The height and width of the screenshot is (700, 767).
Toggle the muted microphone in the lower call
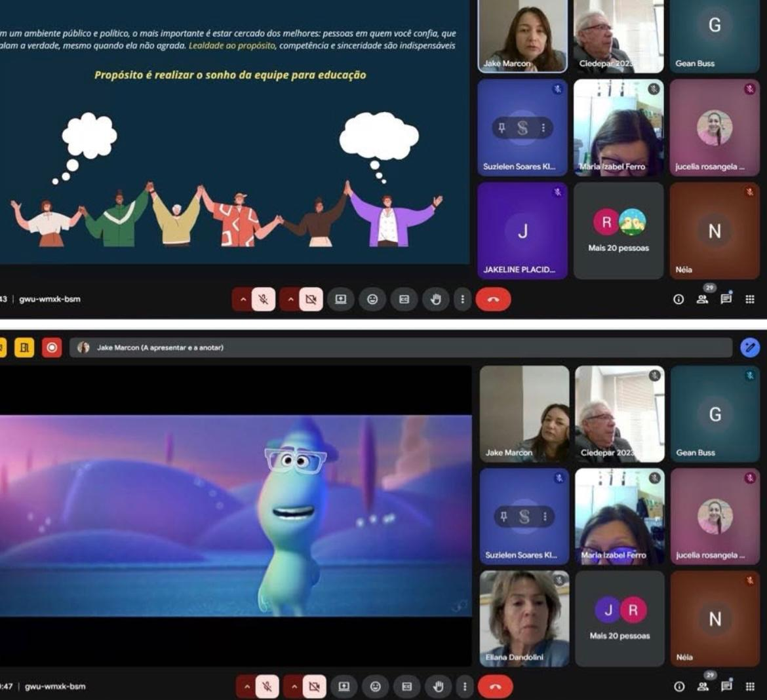tap(267, 686)
